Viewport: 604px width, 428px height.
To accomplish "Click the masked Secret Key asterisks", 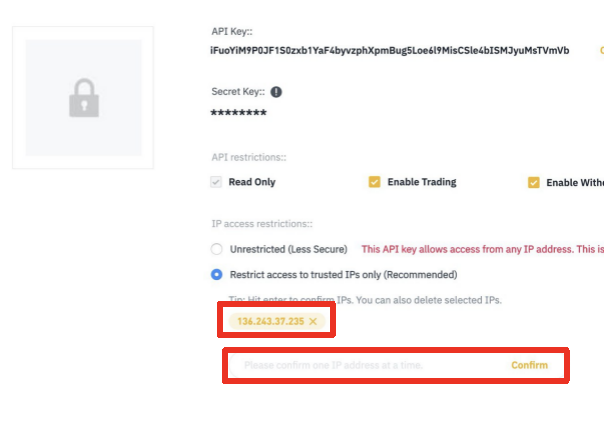I will click(238, 113).
